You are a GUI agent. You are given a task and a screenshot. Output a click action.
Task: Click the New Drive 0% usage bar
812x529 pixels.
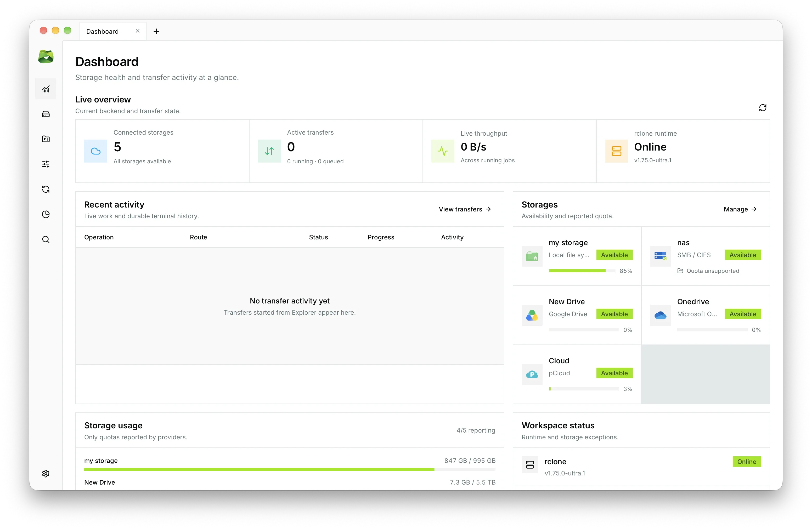[x=583, y=330]
